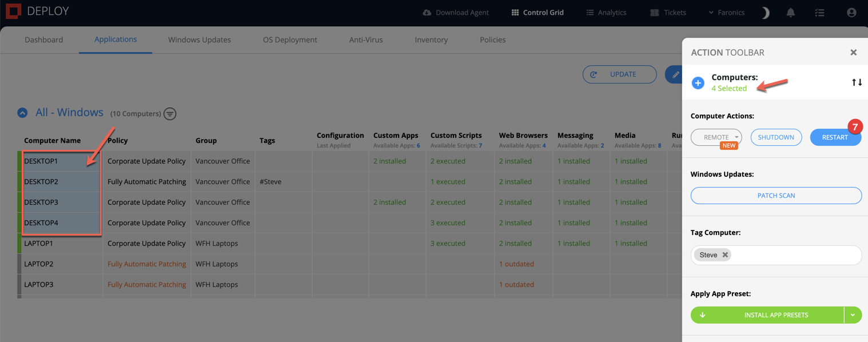868x342 pixels.
Task: Toggle dark mode moon icon
Action: point(765,13)
